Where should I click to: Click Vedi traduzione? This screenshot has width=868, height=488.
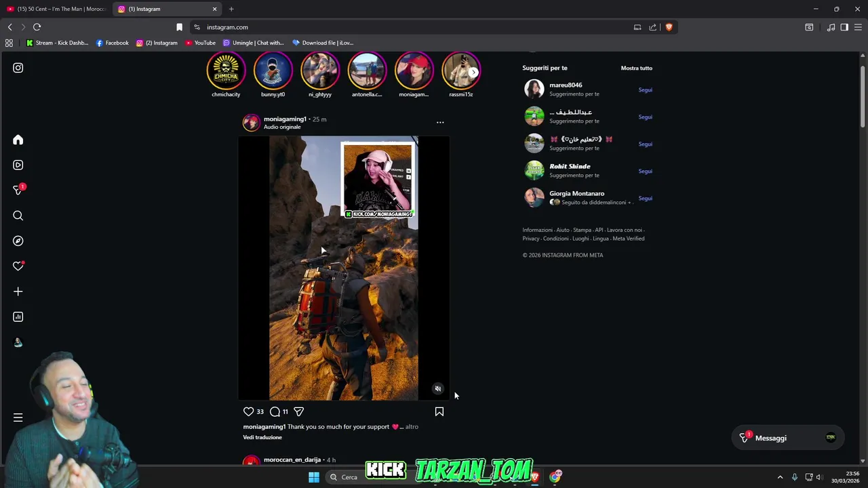pos(262,437)
